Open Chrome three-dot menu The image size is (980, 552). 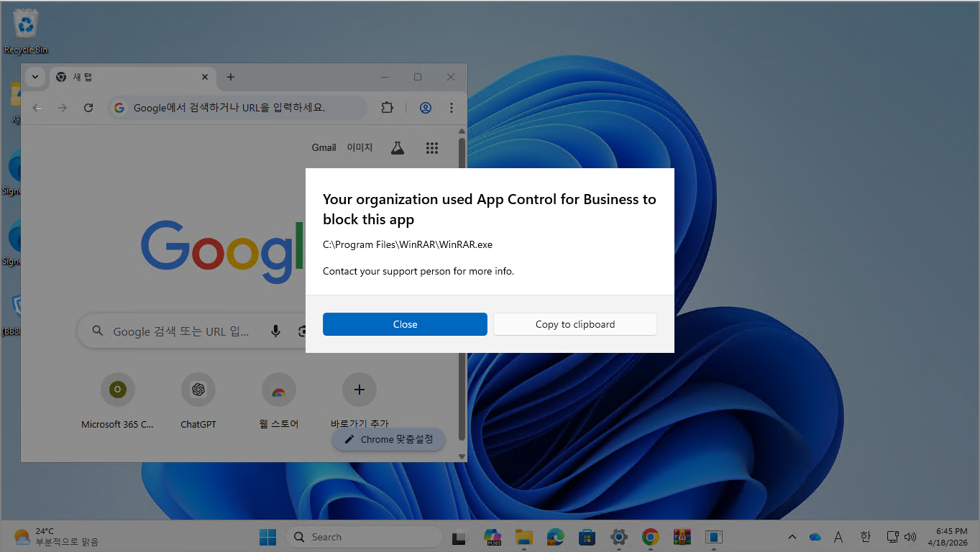click(x=452, y=108)
